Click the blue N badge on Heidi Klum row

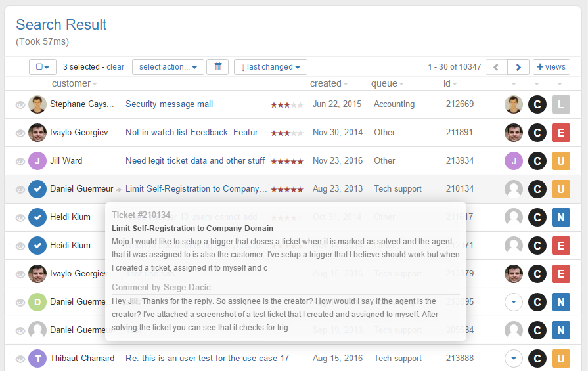click(x=560, y=217)
